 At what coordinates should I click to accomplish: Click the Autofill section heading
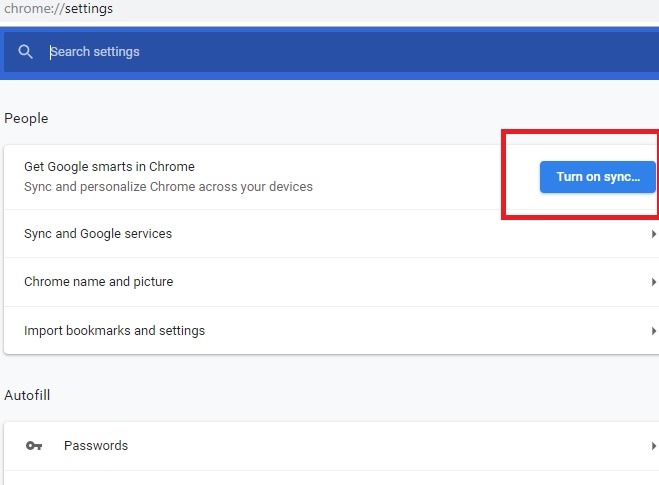pyautogui.click(x=27, y=395)
